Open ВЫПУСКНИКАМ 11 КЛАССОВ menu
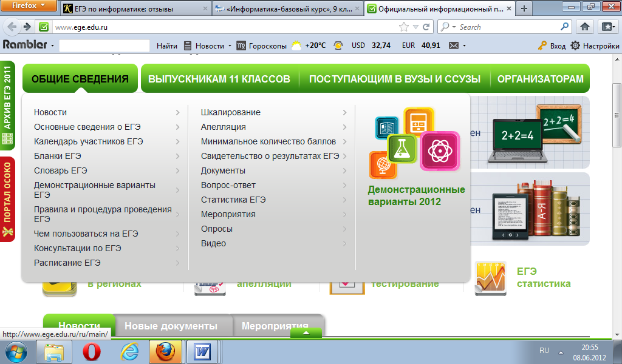Image resolution: width=622 pixels, height=364 pixels. click(219, 79)
